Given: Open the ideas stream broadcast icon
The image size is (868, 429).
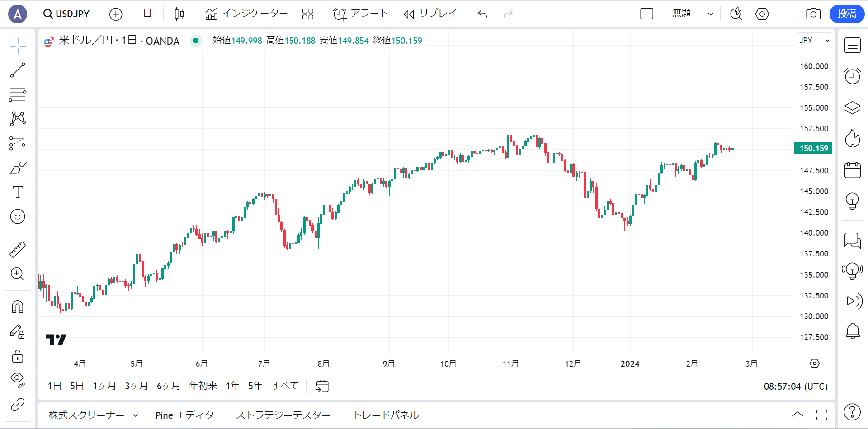Looking at the screenshot, I should click(x=853, y=271).
